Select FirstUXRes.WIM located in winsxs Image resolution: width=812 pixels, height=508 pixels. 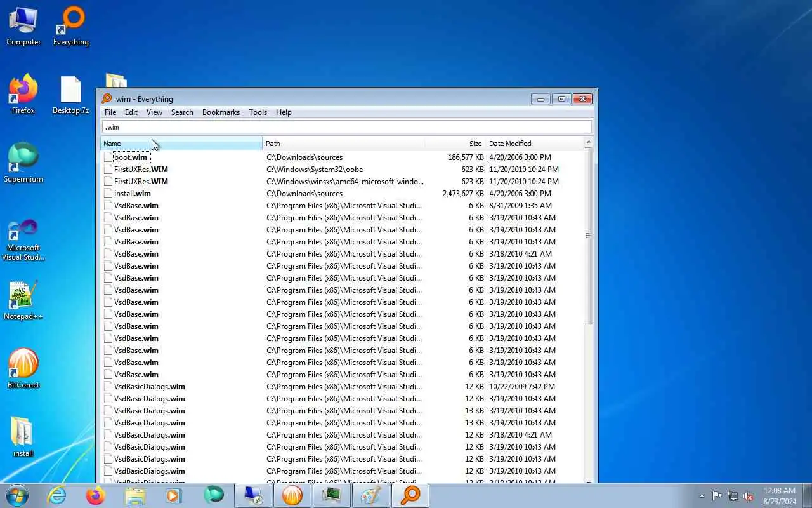[x=141, y=182]
